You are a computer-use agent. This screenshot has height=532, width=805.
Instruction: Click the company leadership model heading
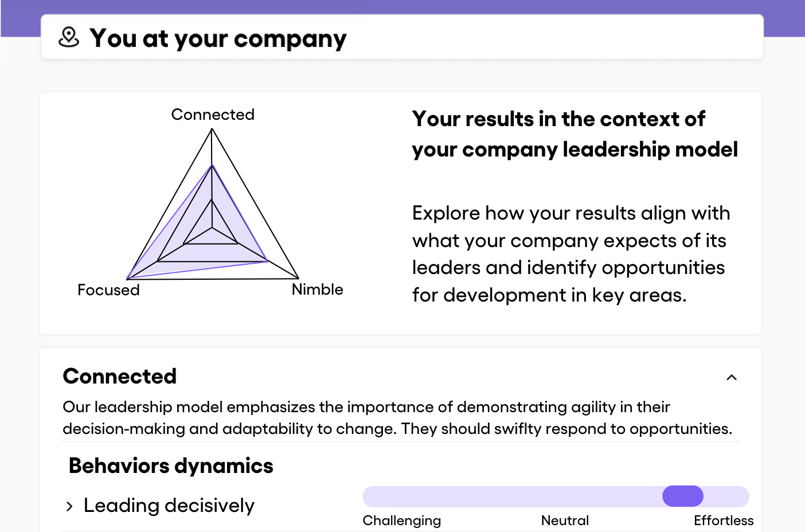pos(575,134)
